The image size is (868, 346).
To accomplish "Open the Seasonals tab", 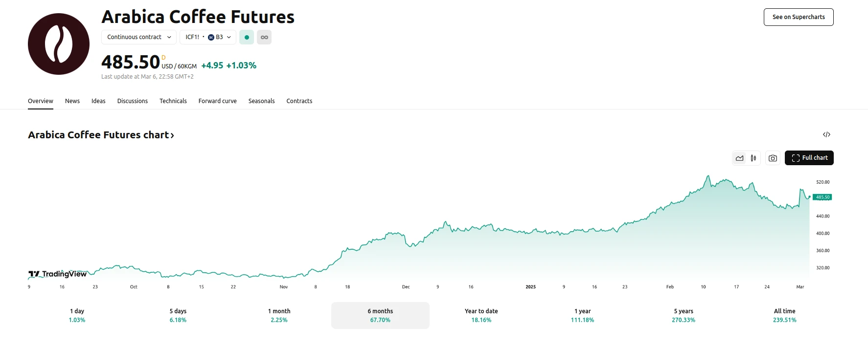I will point(261,101).
